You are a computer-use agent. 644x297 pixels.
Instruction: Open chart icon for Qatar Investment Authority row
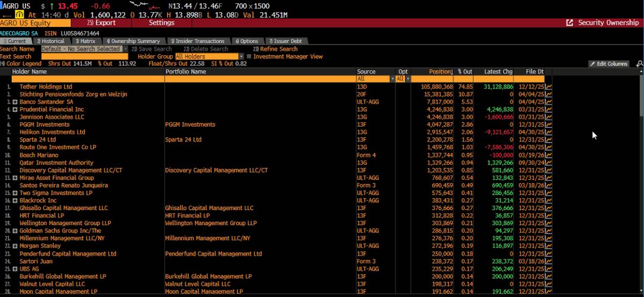pyautogui.click(x=549, y=162)
